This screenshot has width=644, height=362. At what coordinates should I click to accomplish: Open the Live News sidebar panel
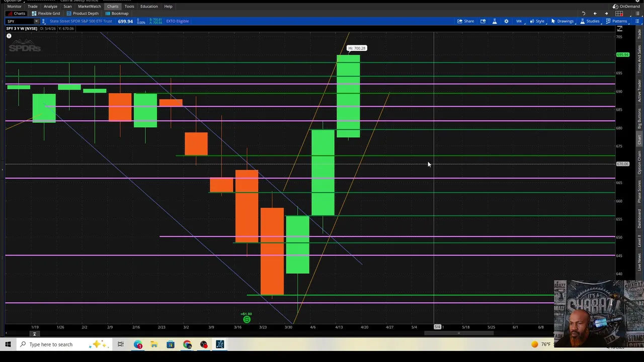tap(640, 262)
